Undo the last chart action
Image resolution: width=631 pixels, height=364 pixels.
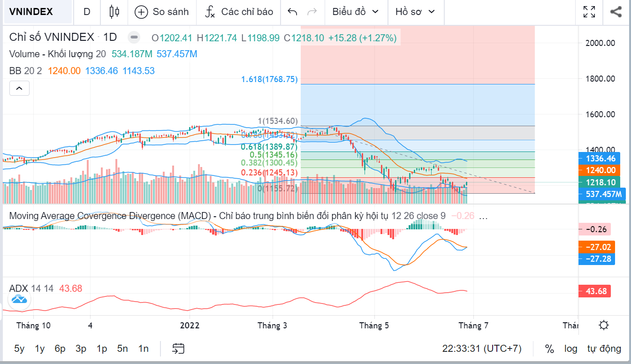(x=292, y=12)
